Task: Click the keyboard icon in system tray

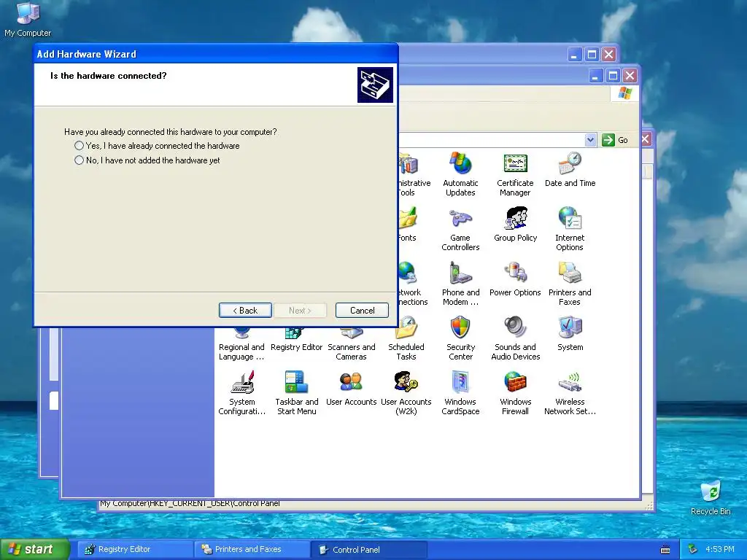Action: click(665, 550)
